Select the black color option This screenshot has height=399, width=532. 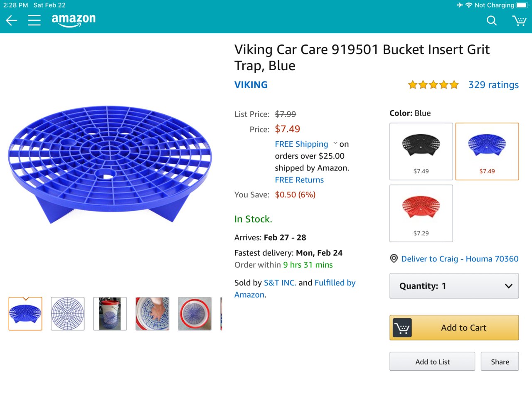tap(421, 151)
